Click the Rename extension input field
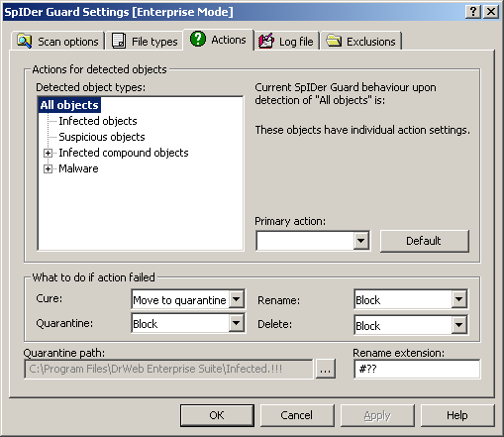The image size is (504, 437). click(417, 369)
